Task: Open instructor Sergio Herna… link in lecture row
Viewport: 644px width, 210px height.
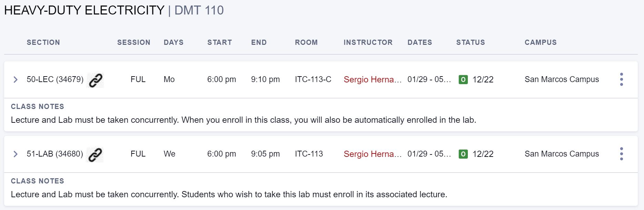Action: pos(373,80)
